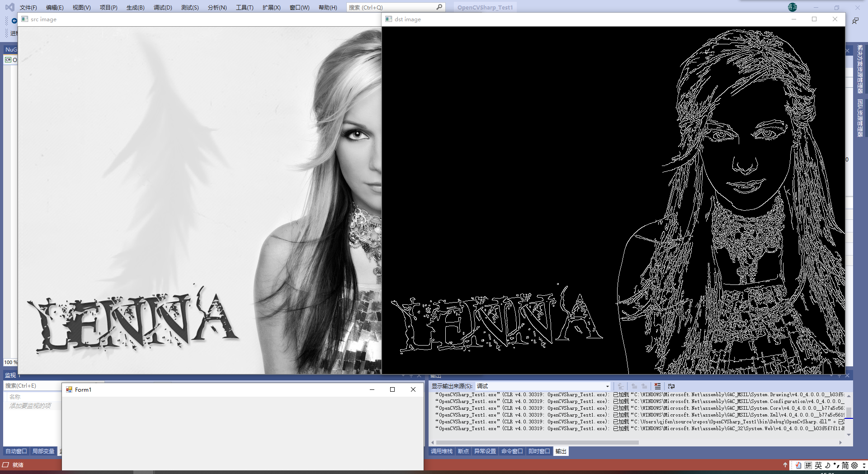868x474 pixels.
Task: Maximize the Form1 window
Action: click(x=392, y=389)
